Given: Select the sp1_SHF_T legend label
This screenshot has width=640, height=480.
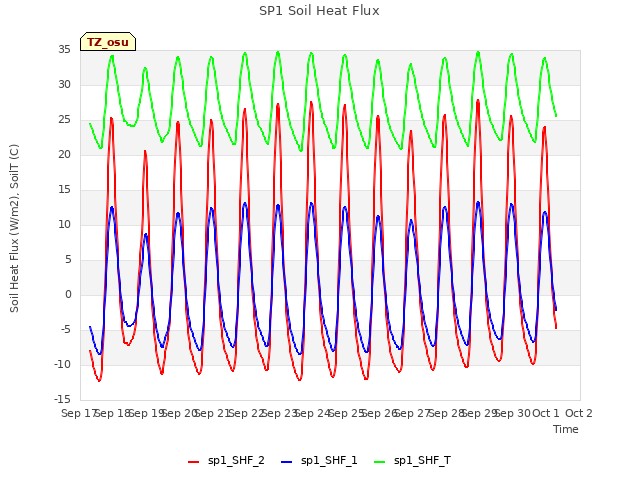Looking at the screenshot, I should point(422,460).
